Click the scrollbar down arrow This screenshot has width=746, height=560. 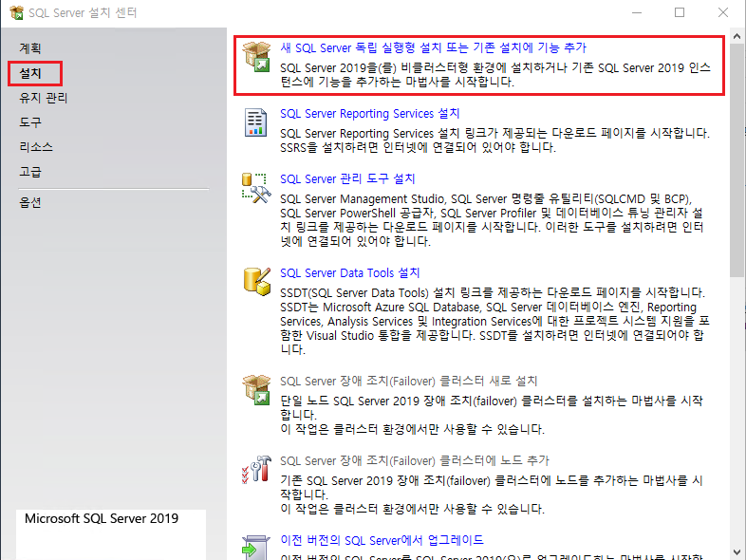(737, 552)
